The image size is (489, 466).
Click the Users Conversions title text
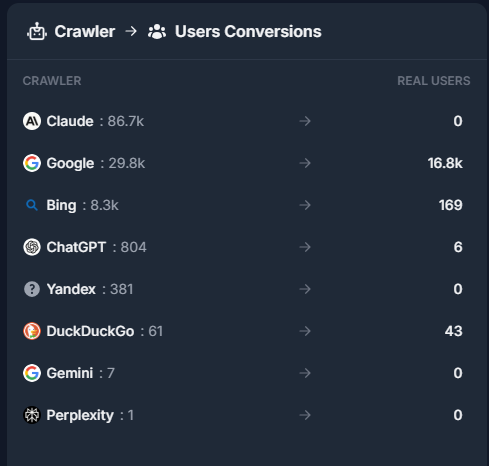pyautogui.click(x=248, y=32)
